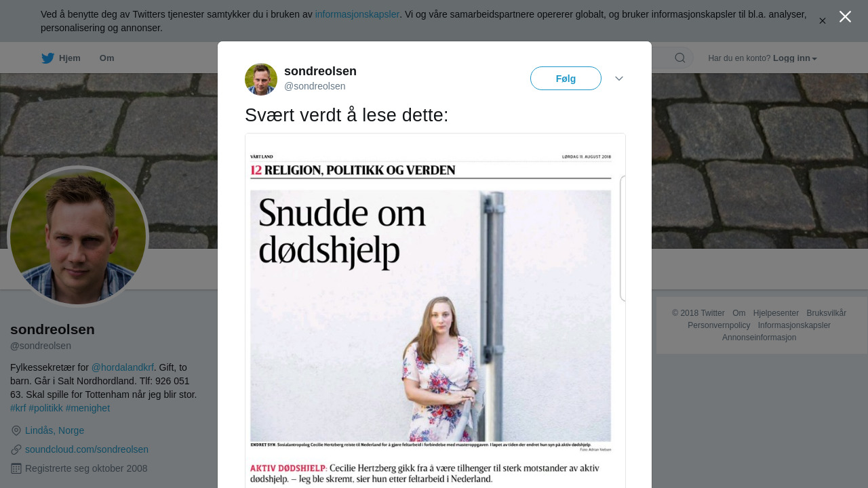
Task: Expand tweet options chevron next to Følg
Action: point(619,79)
